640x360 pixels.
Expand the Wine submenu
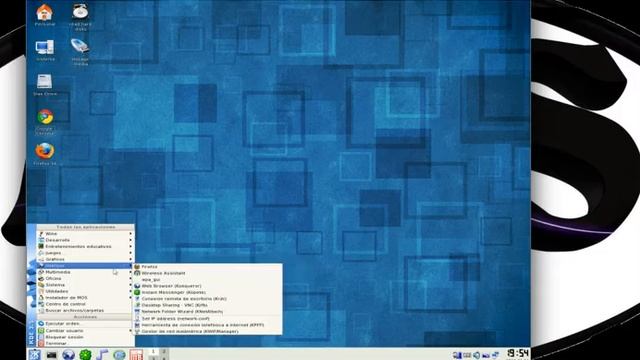[x=85, y=234]
